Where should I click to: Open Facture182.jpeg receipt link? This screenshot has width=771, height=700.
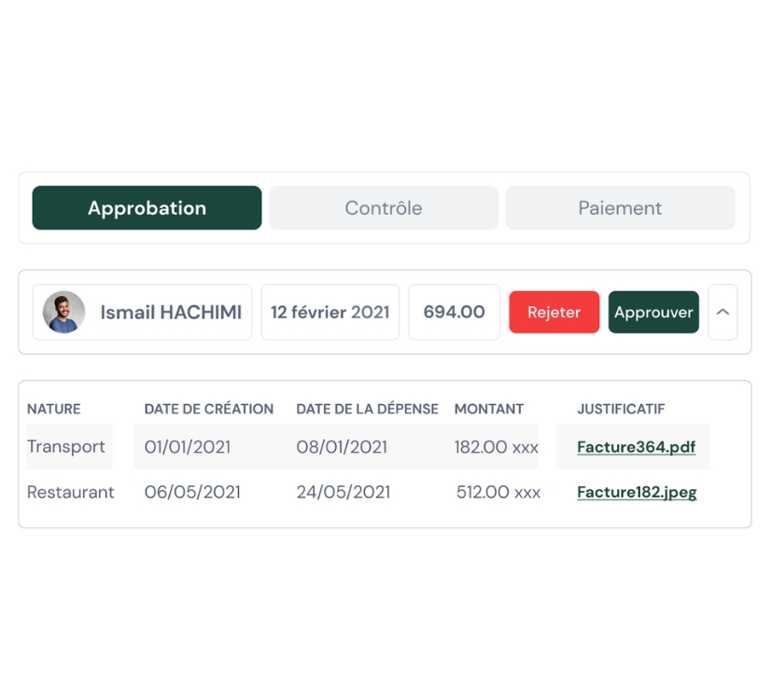click(x=637, y=492)
